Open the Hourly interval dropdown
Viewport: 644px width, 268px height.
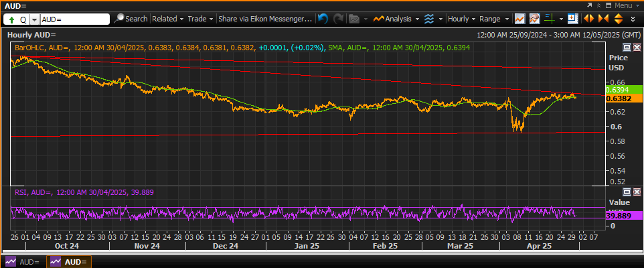tap(462, 19)
